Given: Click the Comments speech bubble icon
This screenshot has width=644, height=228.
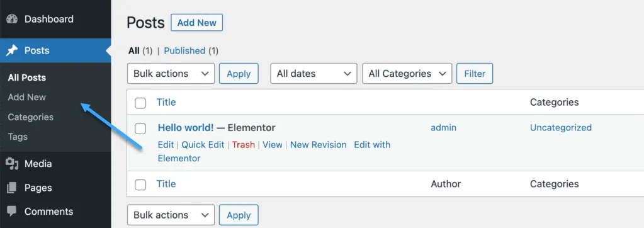Looking at the screenshot, I should click(13, 212).
